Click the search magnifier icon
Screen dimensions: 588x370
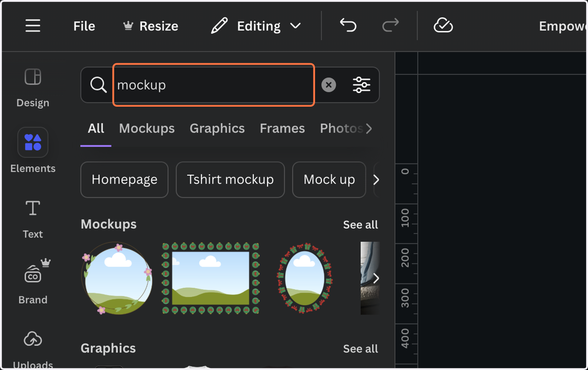tap(98, 85)
